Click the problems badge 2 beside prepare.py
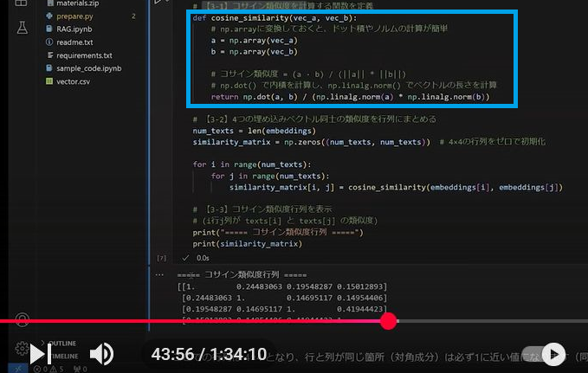588x373 pixels. click(x=133, y=16)
